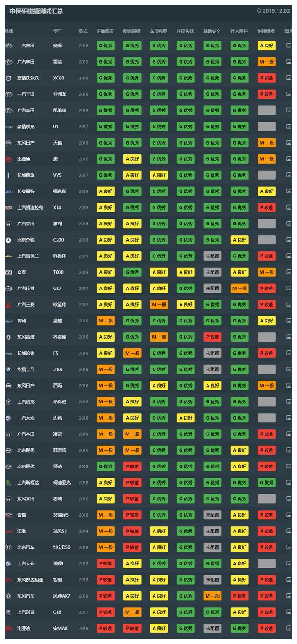Image resolution: width=297 pixels, height=644 pixels.
Task: Click the BYD logo in the 唐 row
Action: (8, 159)
